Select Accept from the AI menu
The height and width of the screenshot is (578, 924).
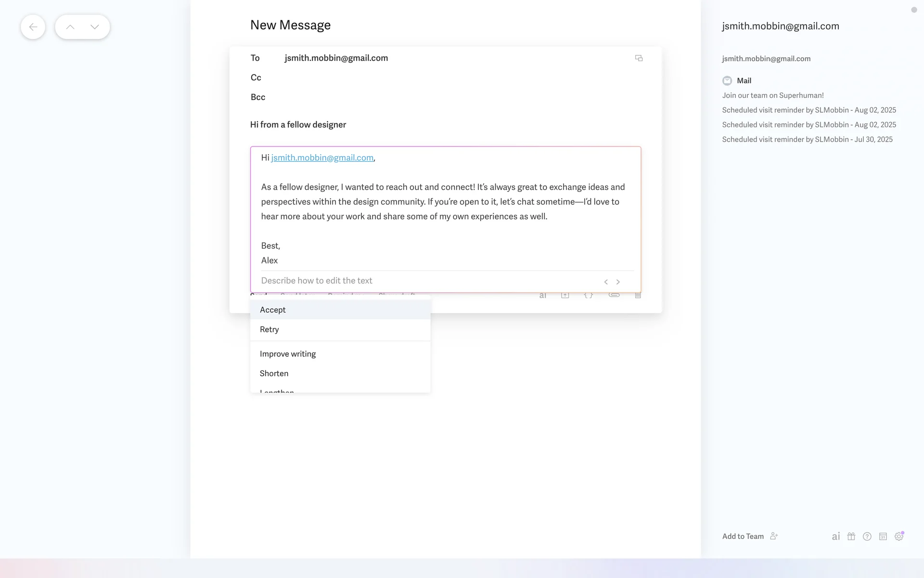273,310
